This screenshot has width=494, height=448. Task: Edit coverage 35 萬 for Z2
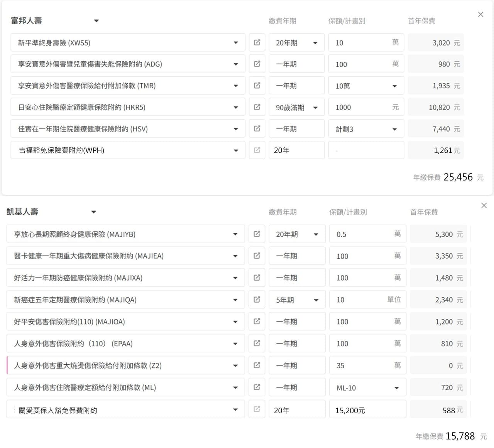368,365
